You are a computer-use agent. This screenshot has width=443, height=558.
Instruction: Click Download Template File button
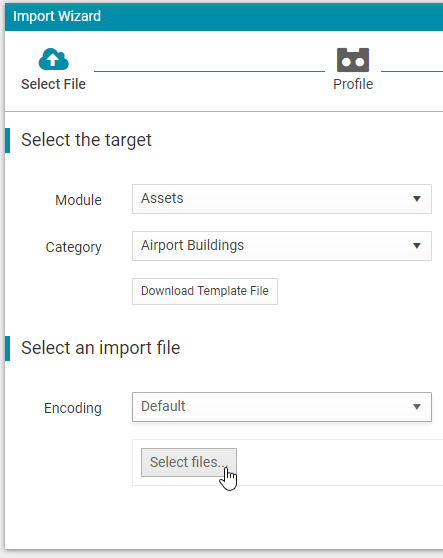(205, 291)
